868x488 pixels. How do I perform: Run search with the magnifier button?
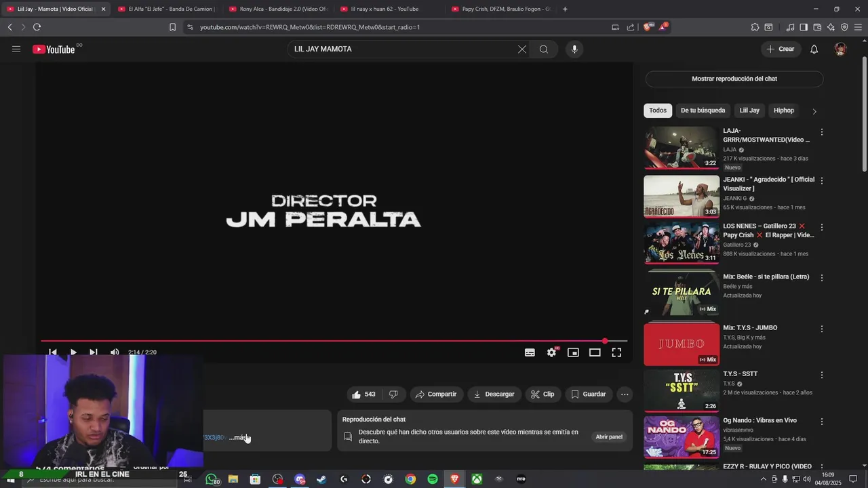[544, 49]
